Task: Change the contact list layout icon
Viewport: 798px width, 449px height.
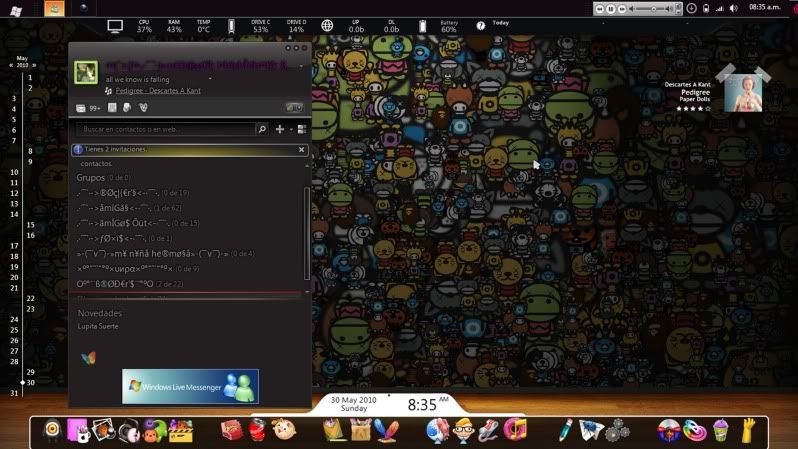Action: (x=302, y=129)
